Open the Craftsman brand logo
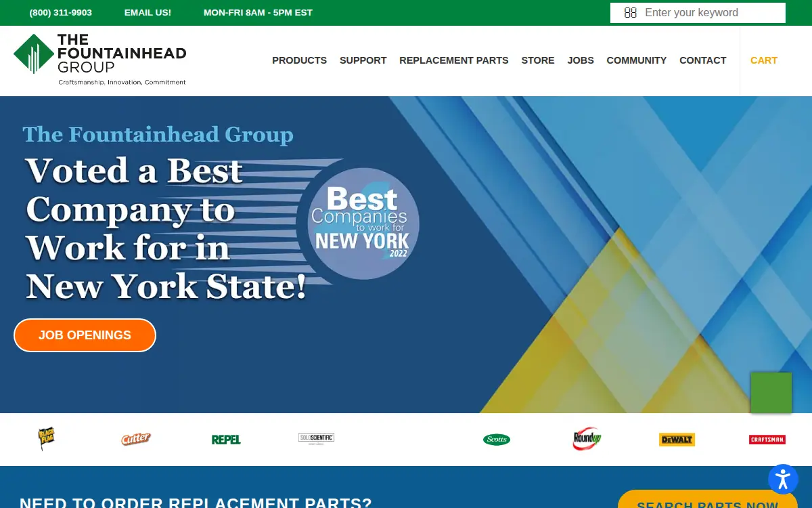 coord(767,440)
